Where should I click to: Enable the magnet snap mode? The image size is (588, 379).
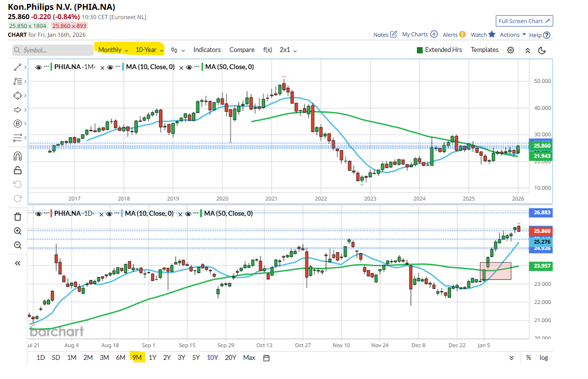click(x=18, y=156)
